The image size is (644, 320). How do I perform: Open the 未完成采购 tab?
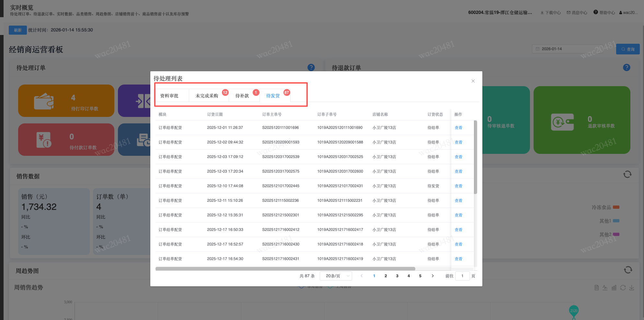click(207, 96)
